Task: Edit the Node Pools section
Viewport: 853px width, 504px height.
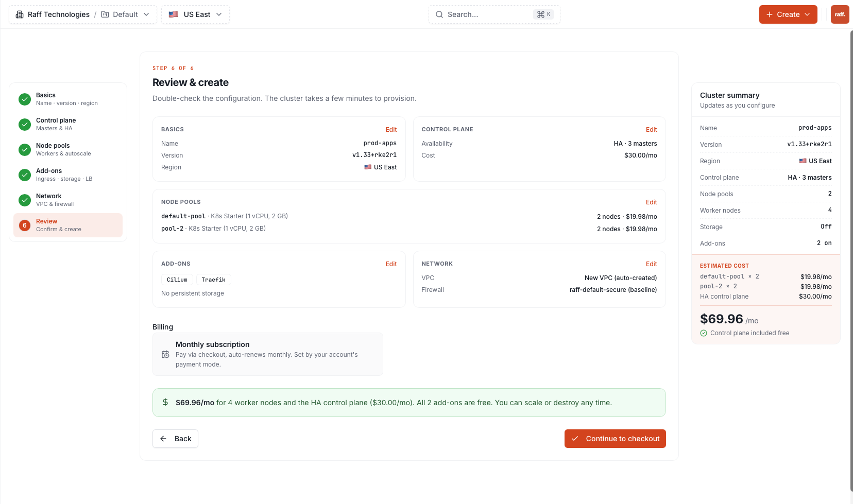Action: tap(652, 202)
